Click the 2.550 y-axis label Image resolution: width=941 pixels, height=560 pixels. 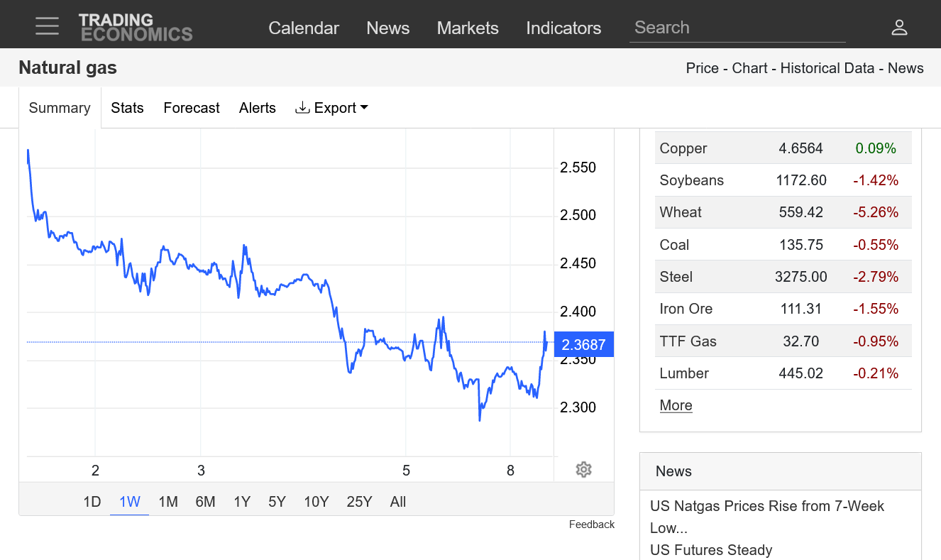click(x=578, y=168)
